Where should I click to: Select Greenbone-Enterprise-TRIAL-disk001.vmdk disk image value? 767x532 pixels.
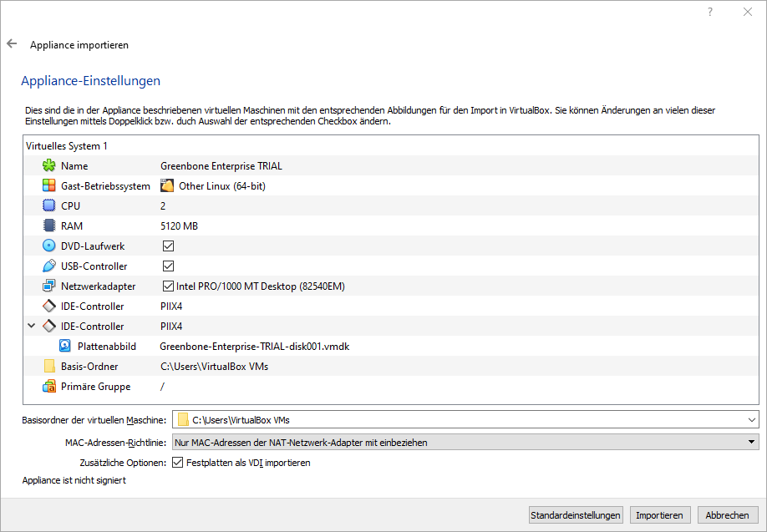click(x=254, y=347)
